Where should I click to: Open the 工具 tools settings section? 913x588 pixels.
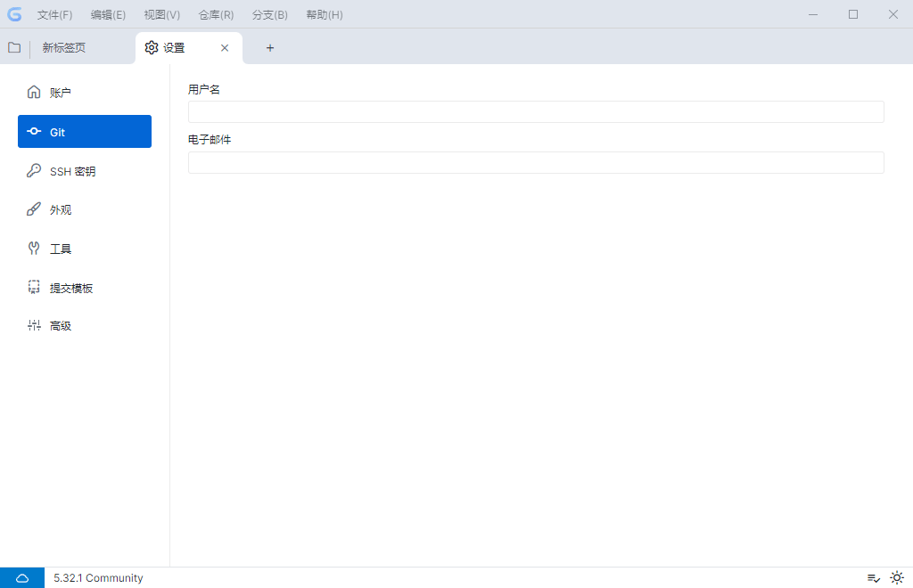pos(62,249)
